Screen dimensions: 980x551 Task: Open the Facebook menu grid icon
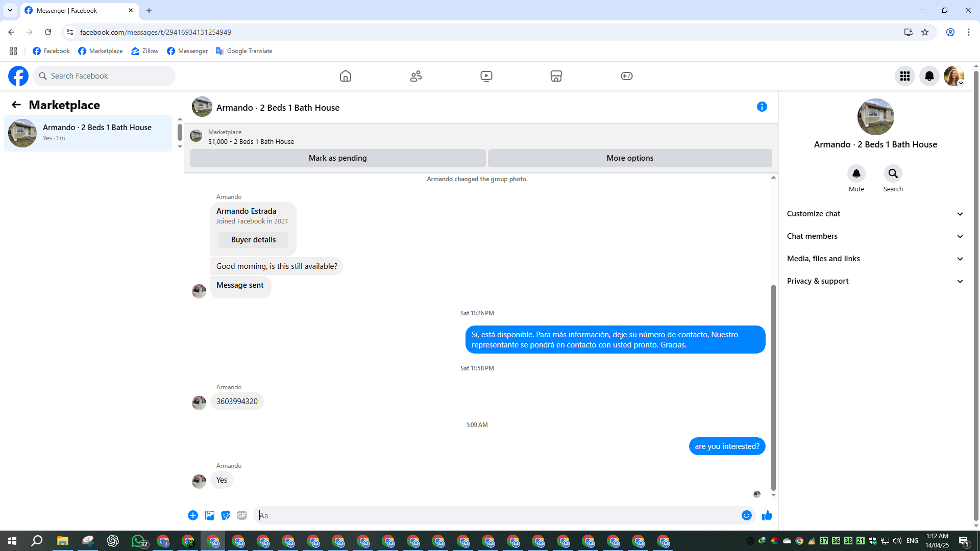click(x=904, y=76)
